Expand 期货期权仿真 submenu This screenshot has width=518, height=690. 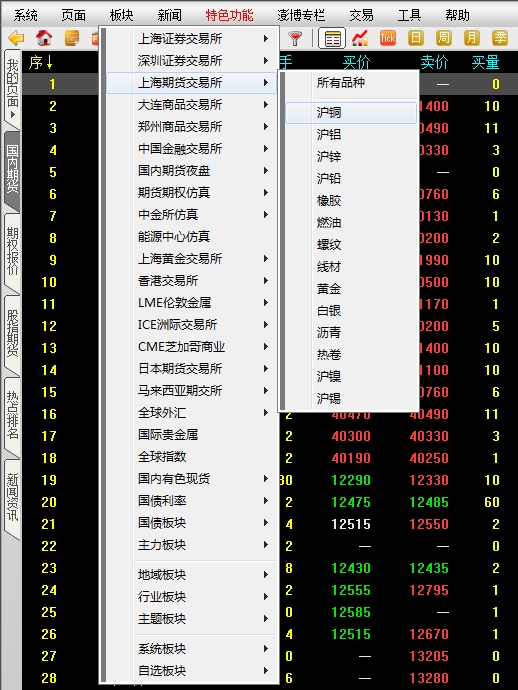191,193
